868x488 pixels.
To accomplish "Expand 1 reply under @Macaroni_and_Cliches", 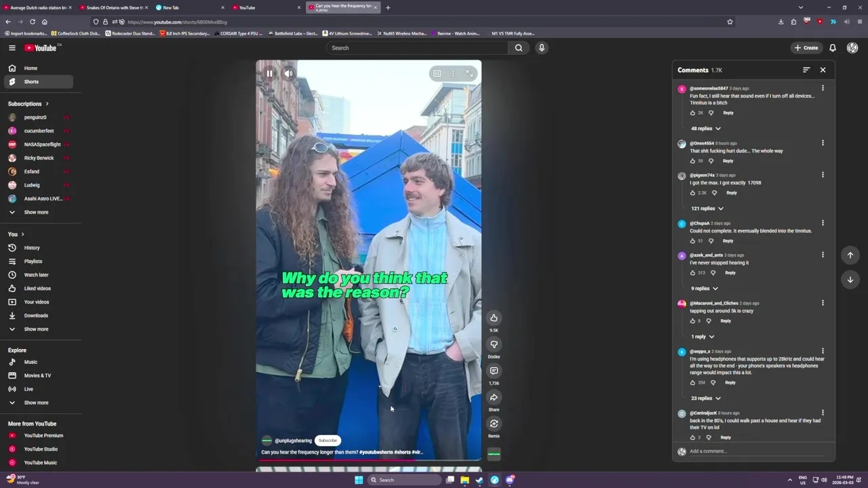I will 703,337.
